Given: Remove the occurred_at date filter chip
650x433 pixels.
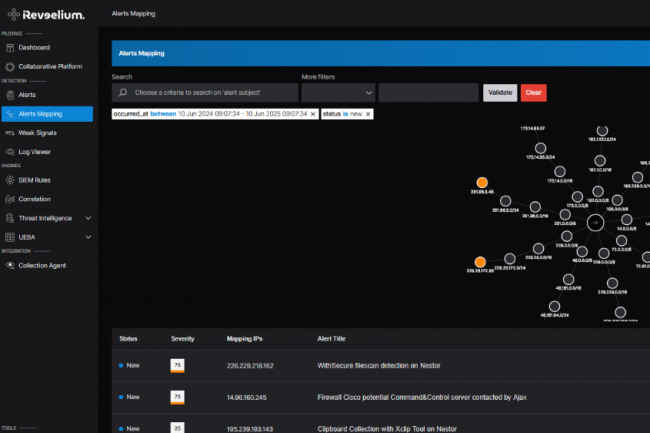Looking at the screenshot, I should click(x=313, y=114).
